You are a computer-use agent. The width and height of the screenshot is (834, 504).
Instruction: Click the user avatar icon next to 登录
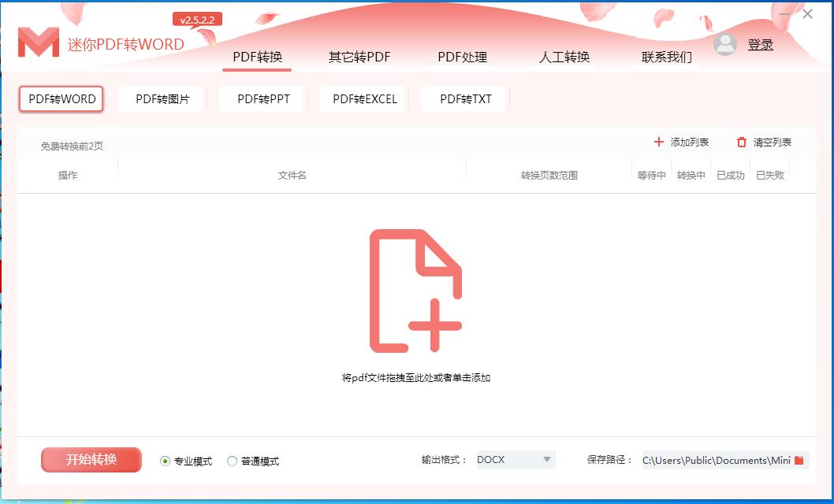point(725,44)
